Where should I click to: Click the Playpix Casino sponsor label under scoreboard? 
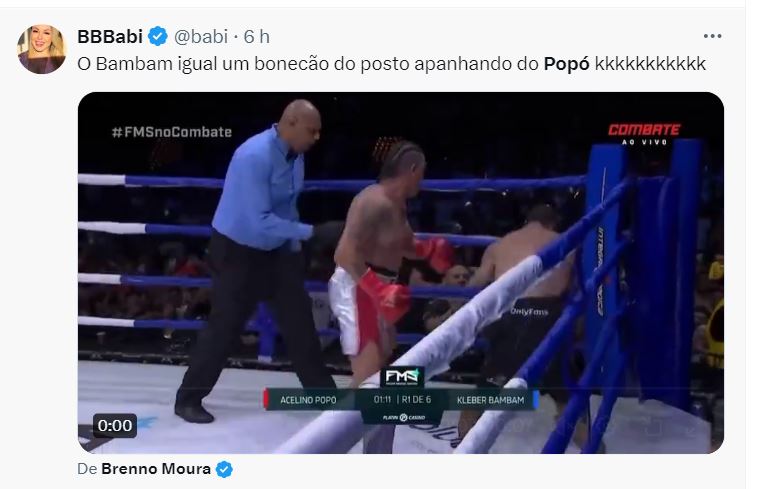point(403,418)
